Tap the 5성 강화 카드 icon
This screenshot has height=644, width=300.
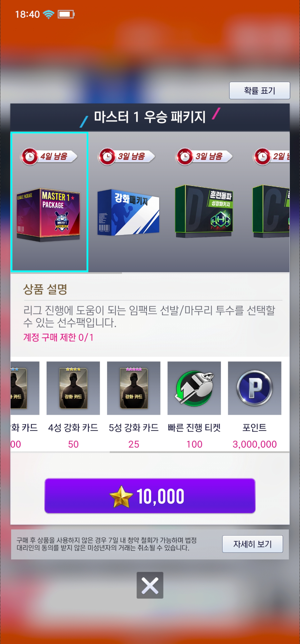coord(134,388)
